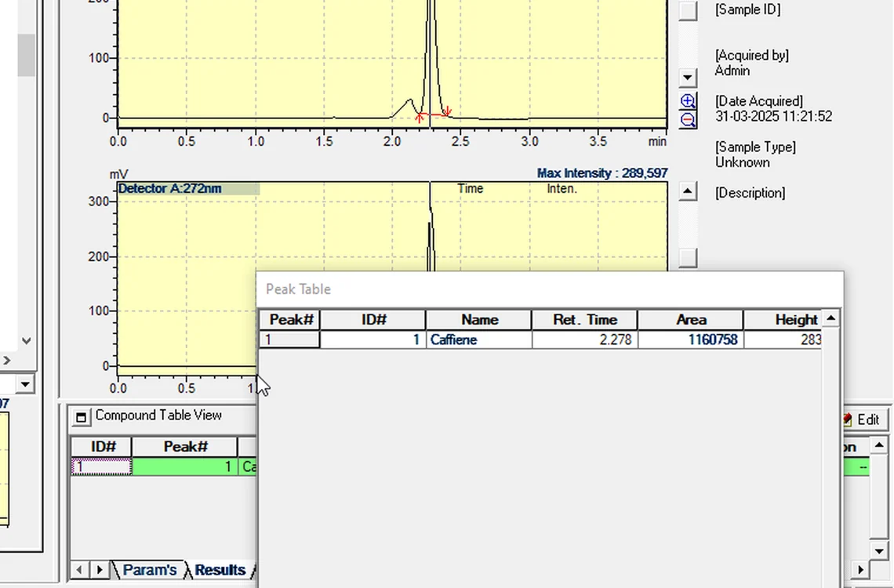Click compound table horizontal scroll right arrow
This screenshot has width=894, height=588.
click(860, 569)
